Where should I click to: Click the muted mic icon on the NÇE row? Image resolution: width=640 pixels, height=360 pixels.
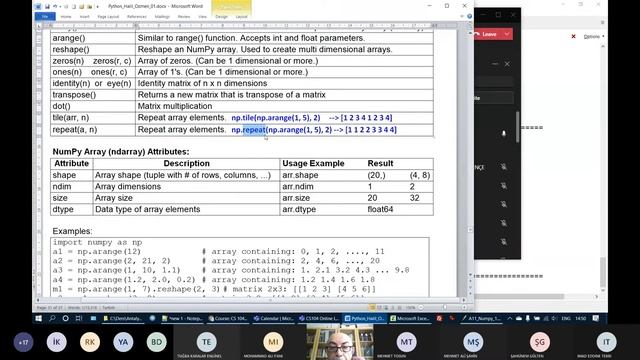(504, 167)
